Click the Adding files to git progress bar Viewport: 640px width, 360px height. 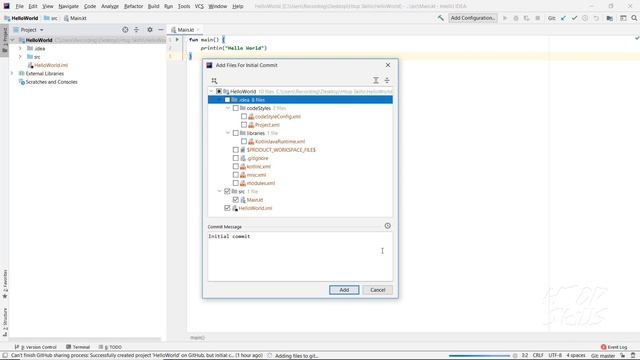coord(480,356)
